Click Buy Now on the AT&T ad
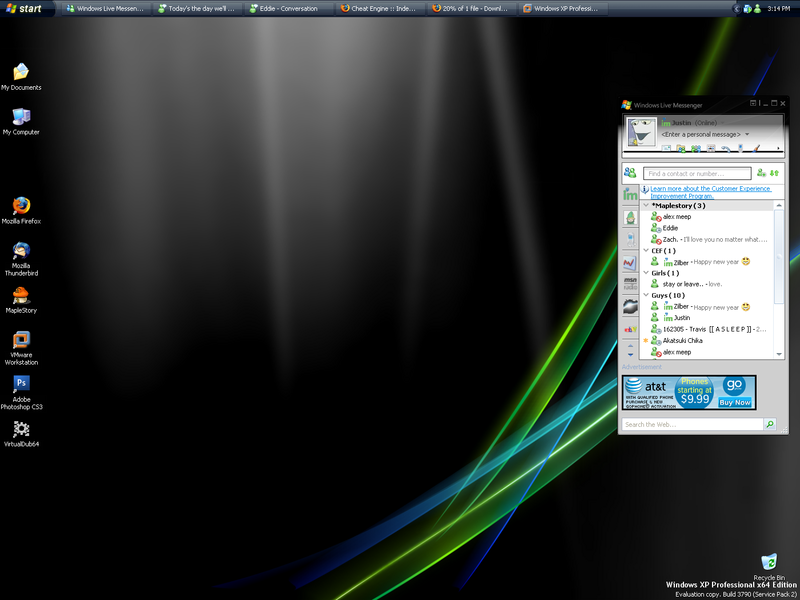 pos(735,402)
